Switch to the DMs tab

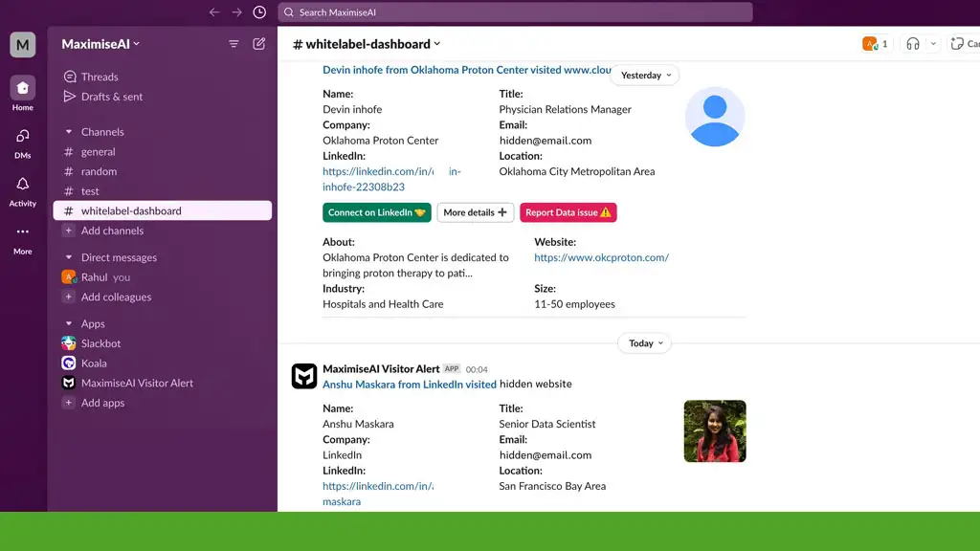(23, 143)
